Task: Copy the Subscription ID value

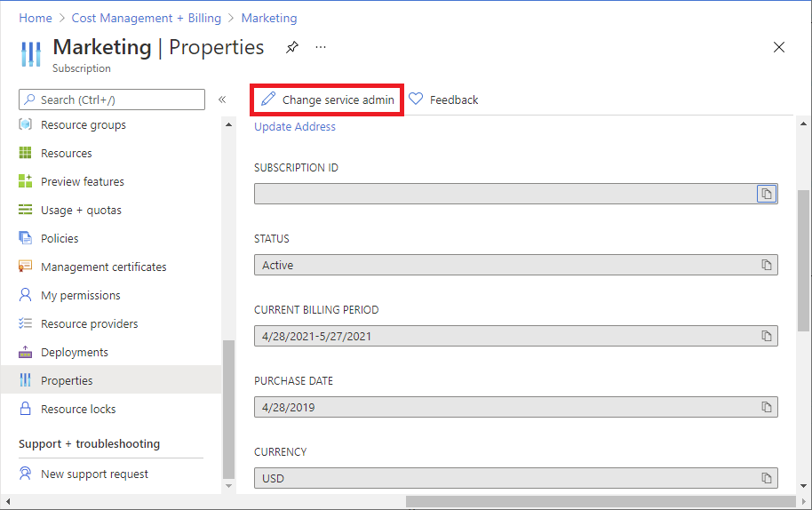Action: [x=766, y=194]
